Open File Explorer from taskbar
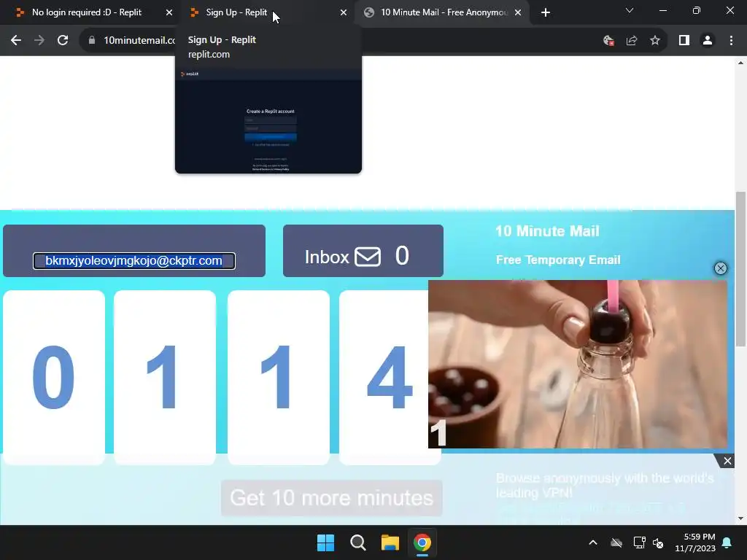Screen dimensions: 747x560 [x=390, y=542]
